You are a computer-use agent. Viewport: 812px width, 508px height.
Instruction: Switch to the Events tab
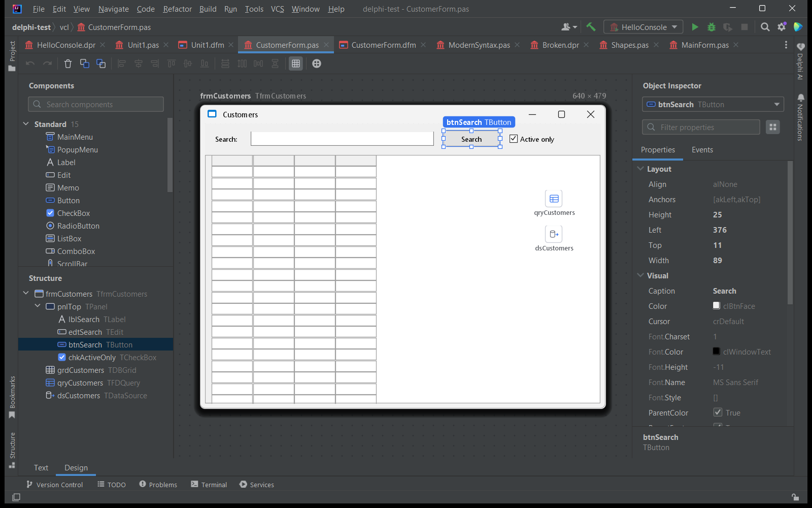[x=702, y=150]
